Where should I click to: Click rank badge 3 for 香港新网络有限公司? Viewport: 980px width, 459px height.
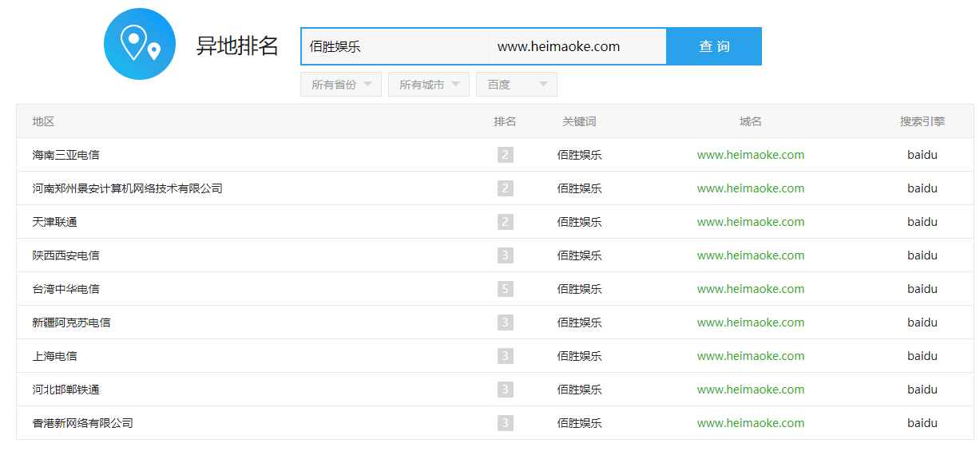point(505,423)
